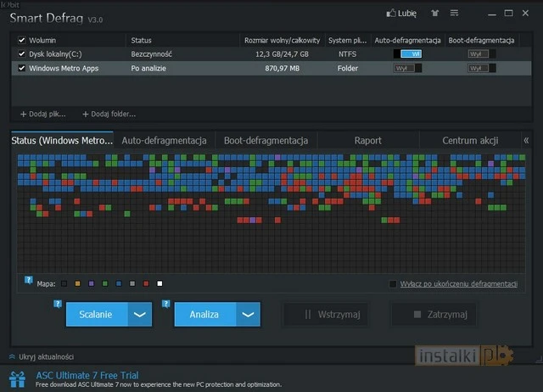Click the help icon beside Analiza button
The image size is (543, 392).
point(166,304)
